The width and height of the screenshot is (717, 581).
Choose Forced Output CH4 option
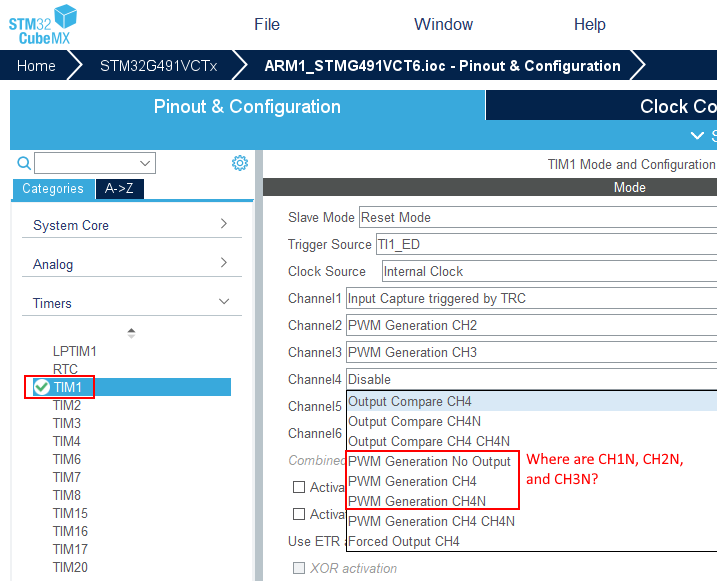[x=532, y=541]
